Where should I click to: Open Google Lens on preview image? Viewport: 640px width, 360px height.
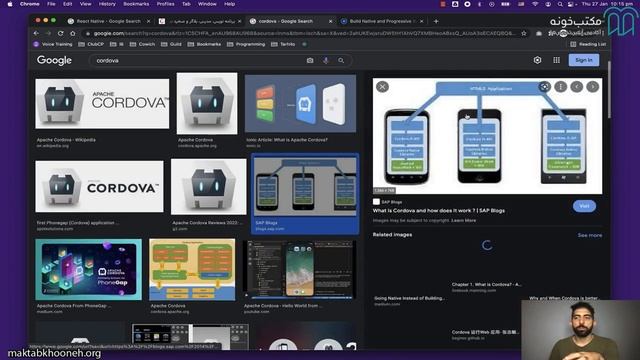coord(544,87)
